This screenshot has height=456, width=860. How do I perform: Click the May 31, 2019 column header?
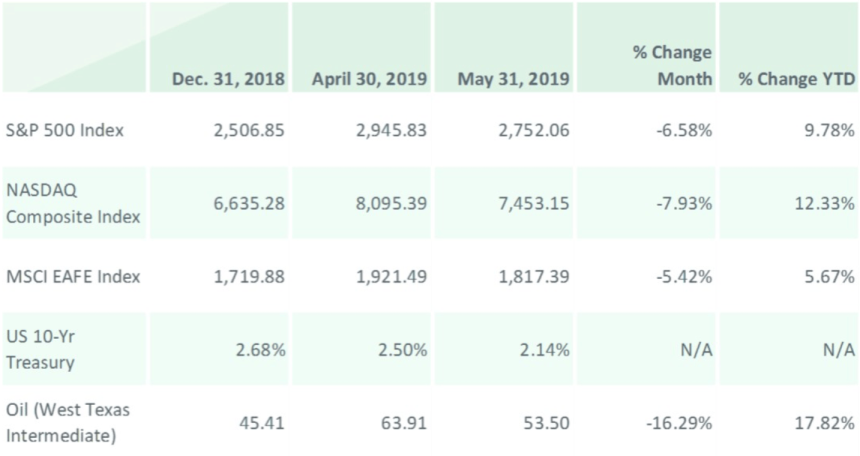[x=512, y=79]
